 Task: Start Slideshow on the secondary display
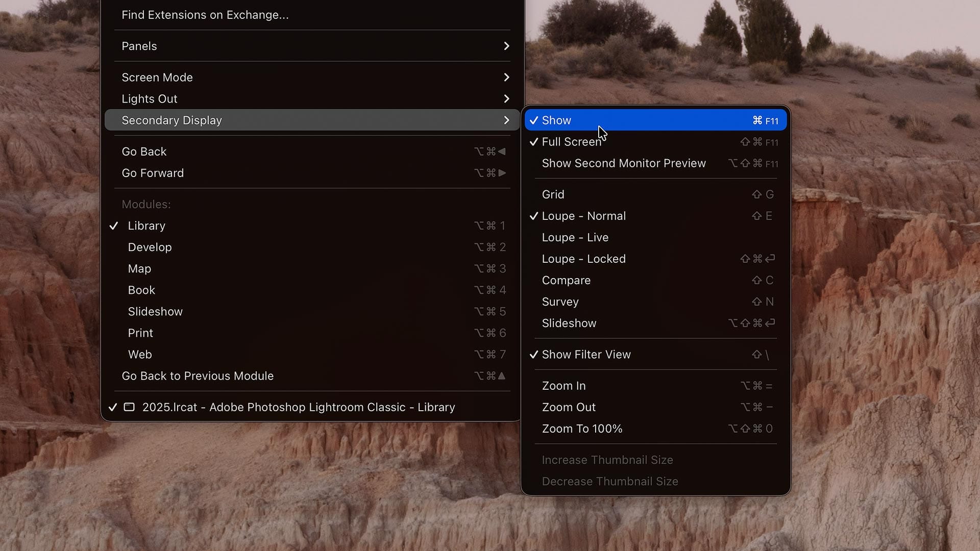click(569, 323)
